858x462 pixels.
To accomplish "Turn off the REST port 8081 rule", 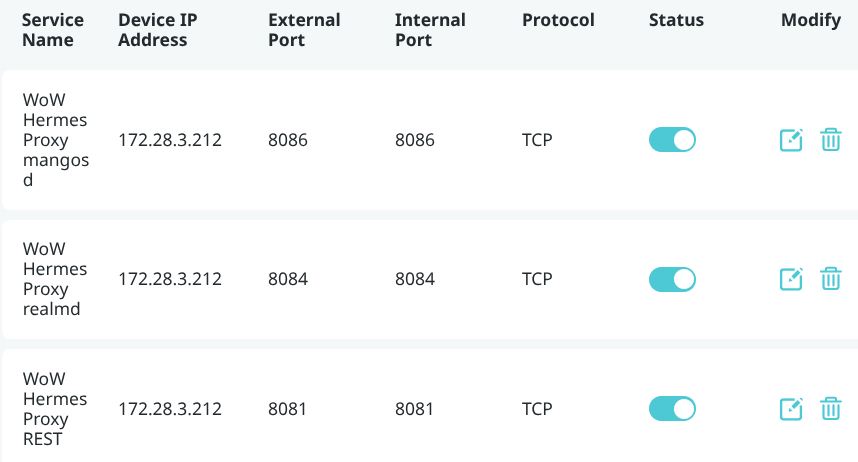I will (x=672, y=409).
